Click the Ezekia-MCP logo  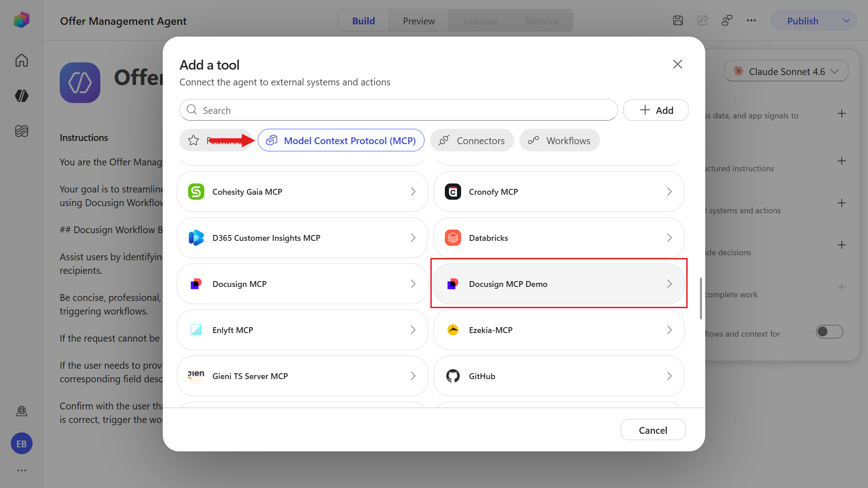[x=453, y=330]
